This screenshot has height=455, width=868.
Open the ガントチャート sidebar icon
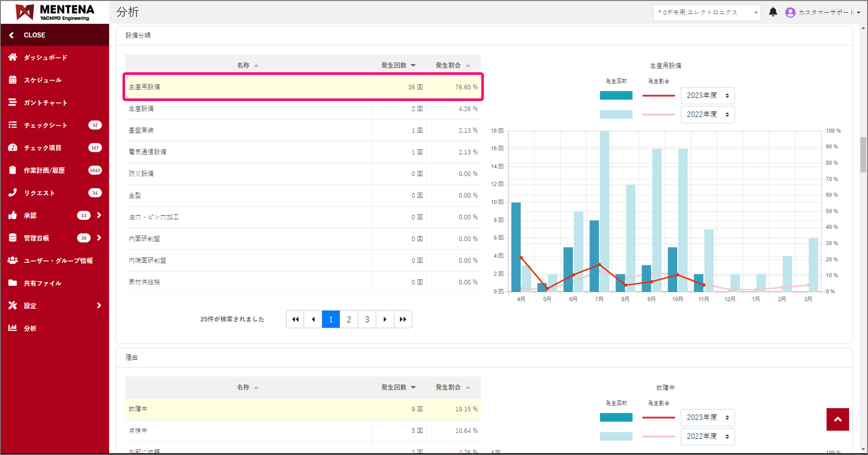coord(13,102)
